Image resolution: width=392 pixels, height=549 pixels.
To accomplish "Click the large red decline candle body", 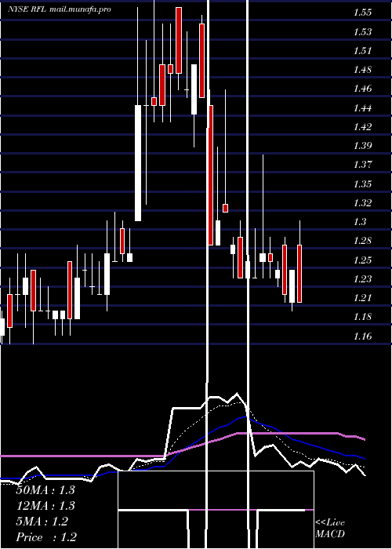I will click(x=211, y=175).
